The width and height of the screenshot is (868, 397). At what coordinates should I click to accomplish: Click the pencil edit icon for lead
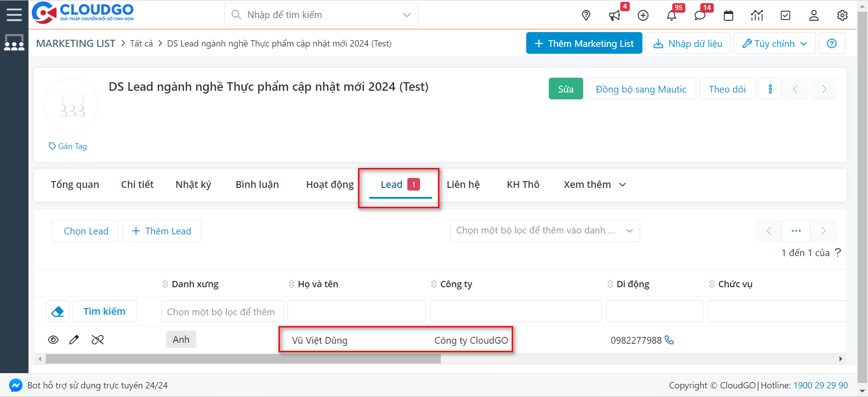(x=74, y=340)
